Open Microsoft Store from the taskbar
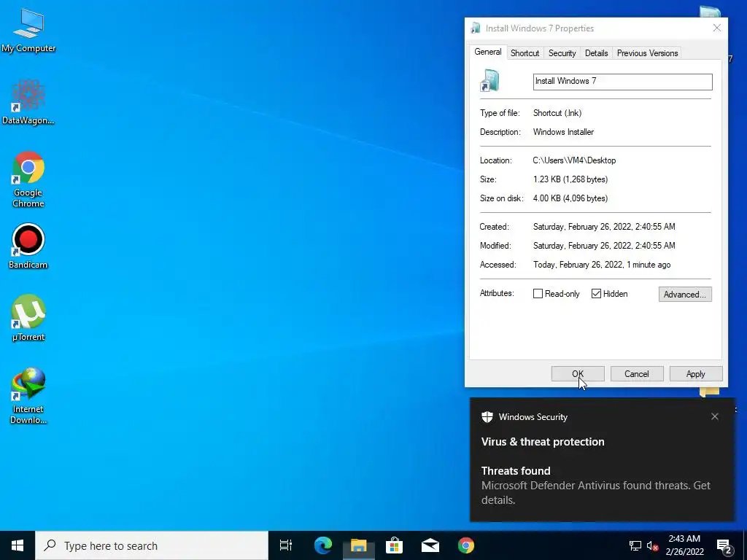Viewport: 747px width, 560px height. [x=394, y=545]
